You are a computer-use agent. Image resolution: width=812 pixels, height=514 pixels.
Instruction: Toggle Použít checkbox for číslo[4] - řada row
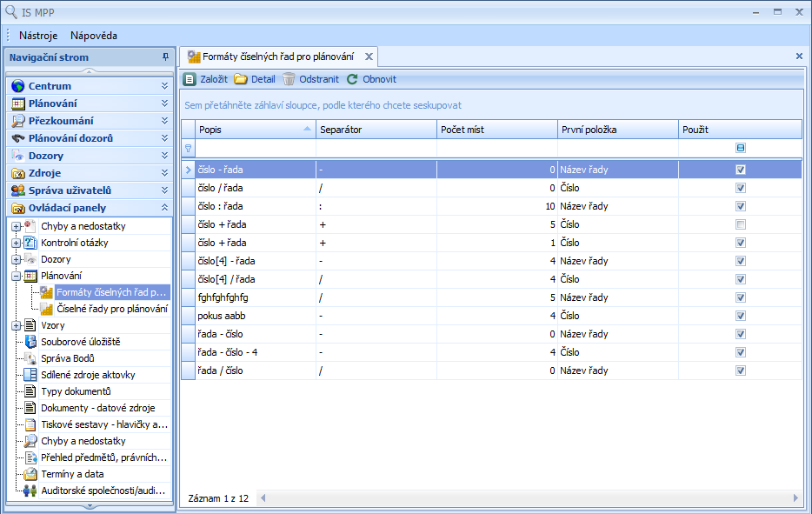point(741,261)
